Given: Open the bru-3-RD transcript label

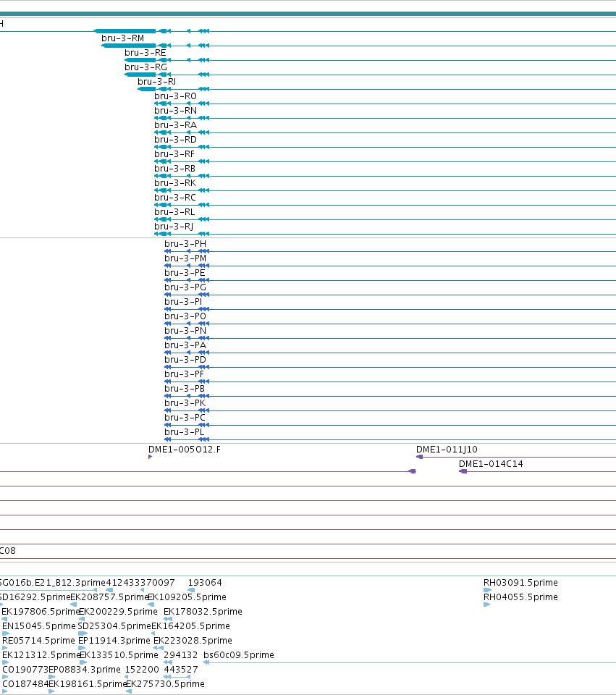Looking at the screenshot, I should 175,140.
